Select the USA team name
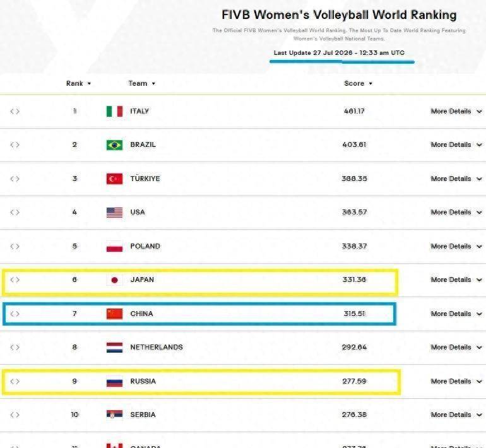The image size is (486, 448). [138, 212]
